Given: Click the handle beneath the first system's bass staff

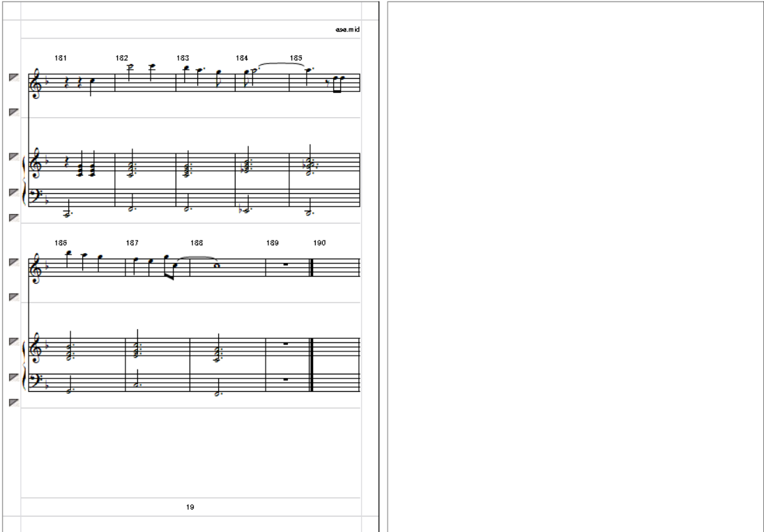Looking at the screenshot, I should point(14,218).
